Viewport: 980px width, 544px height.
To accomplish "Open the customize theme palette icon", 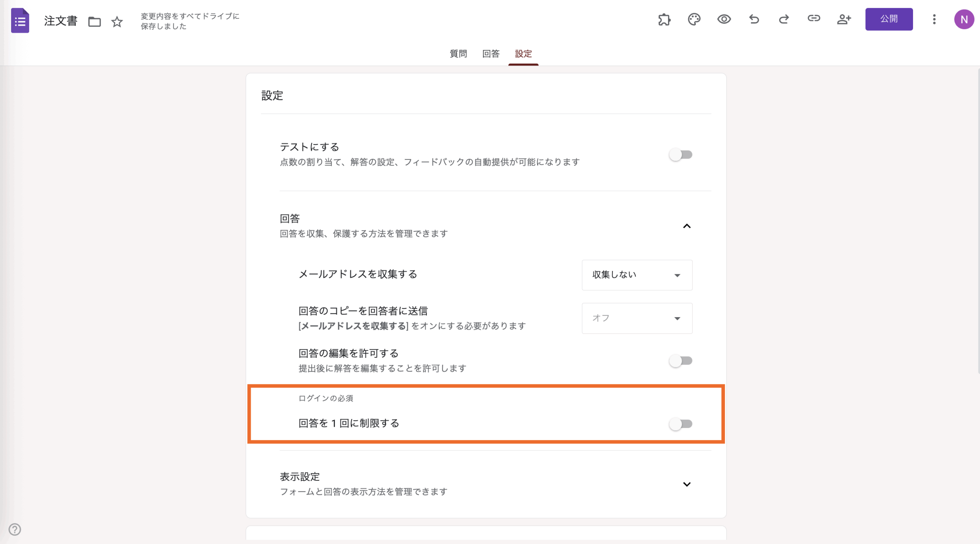I will point(694,19).
